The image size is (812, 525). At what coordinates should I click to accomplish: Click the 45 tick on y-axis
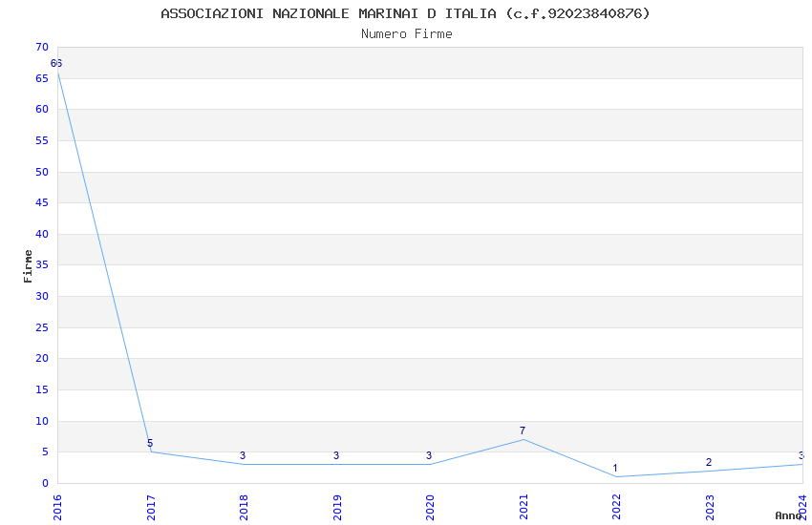42,202
